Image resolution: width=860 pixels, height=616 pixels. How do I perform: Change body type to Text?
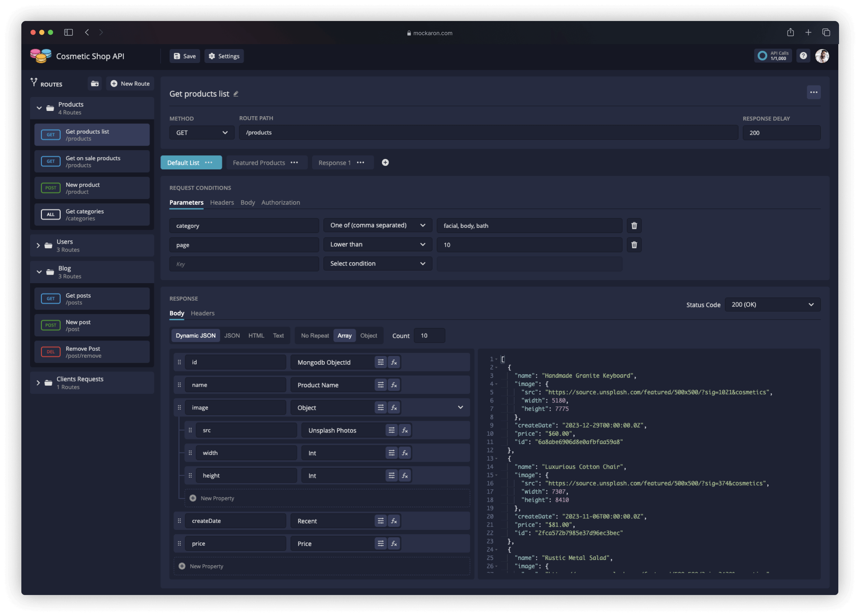pyautogui.click(x=278, y=336)
